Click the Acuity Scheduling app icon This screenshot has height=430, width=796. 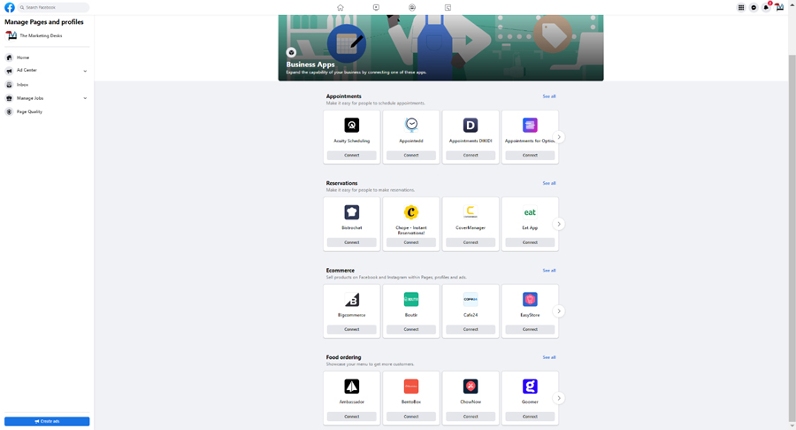[x=352, y=125]
